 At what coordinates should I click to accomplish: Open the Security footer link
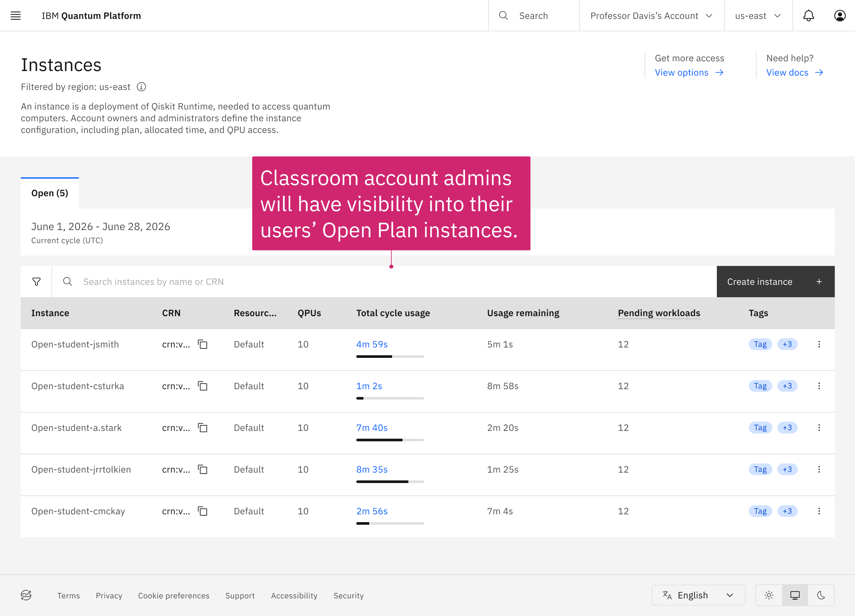348,596
